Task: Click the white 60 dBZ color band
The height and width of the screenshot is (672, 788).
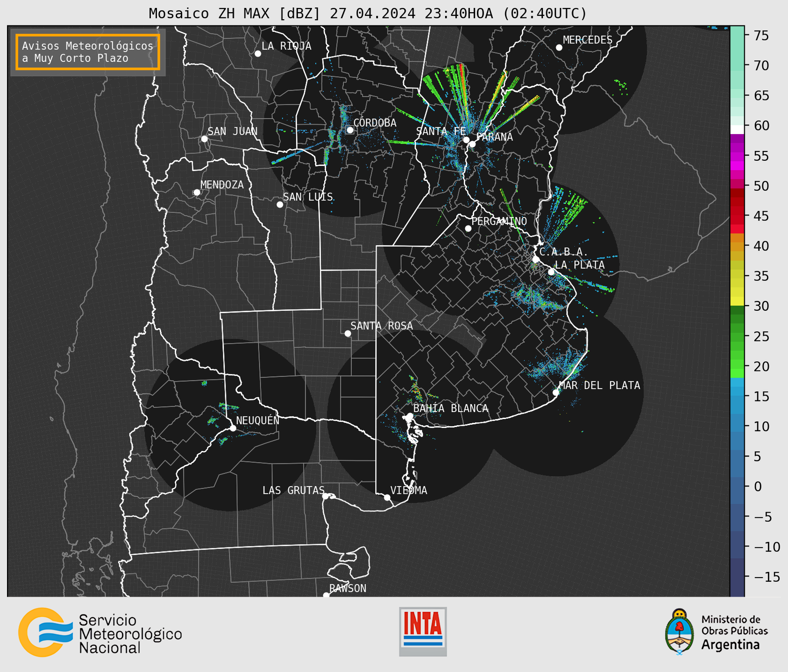Action: pos(737,129)
